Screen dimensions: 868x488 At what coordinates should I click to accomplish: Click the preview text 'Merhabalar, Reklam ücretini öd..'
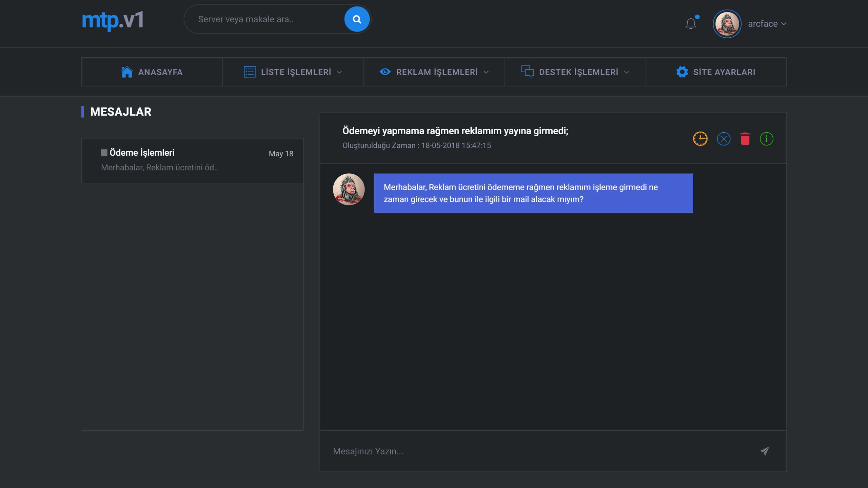159,168
